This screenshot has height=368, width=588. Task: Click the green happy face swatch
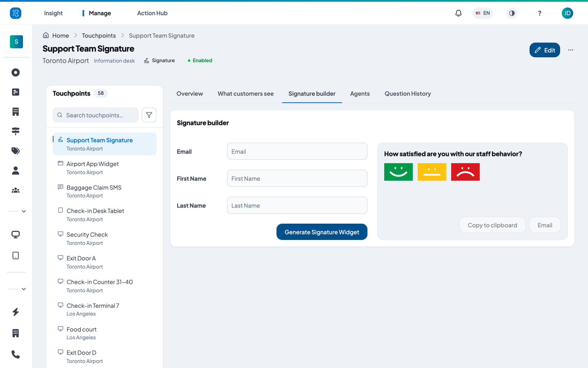click(399, 172)
